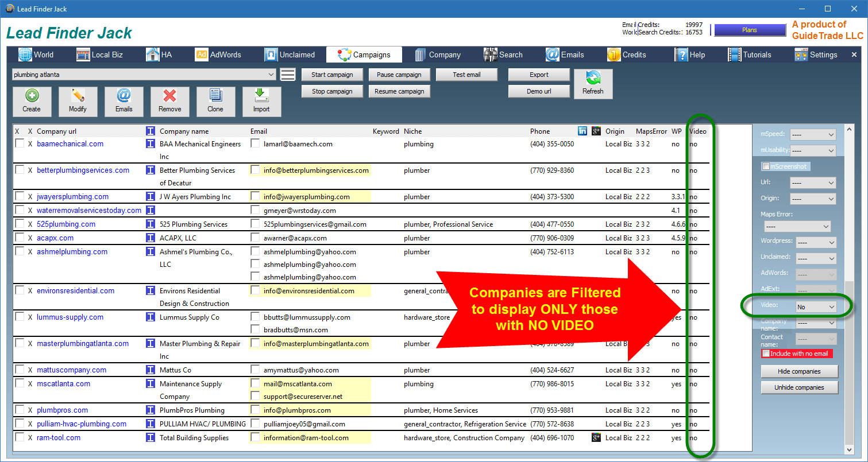Click the Remove red X icon
868x462 pixels.
(169, 96)
